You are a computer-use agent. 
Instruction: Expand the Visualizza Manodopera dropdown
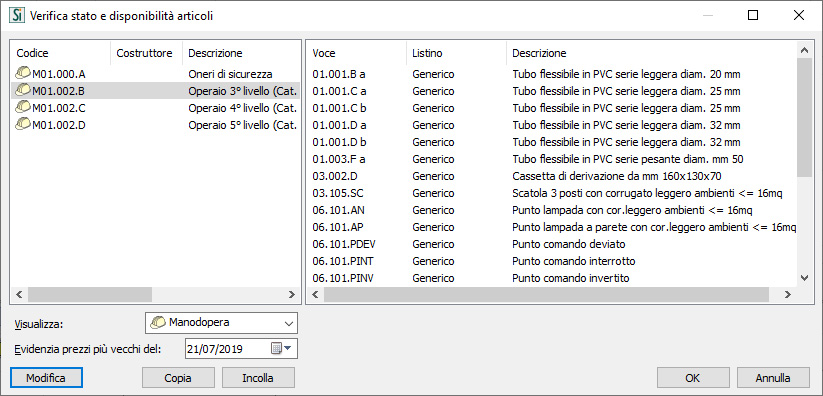point(221,323)
